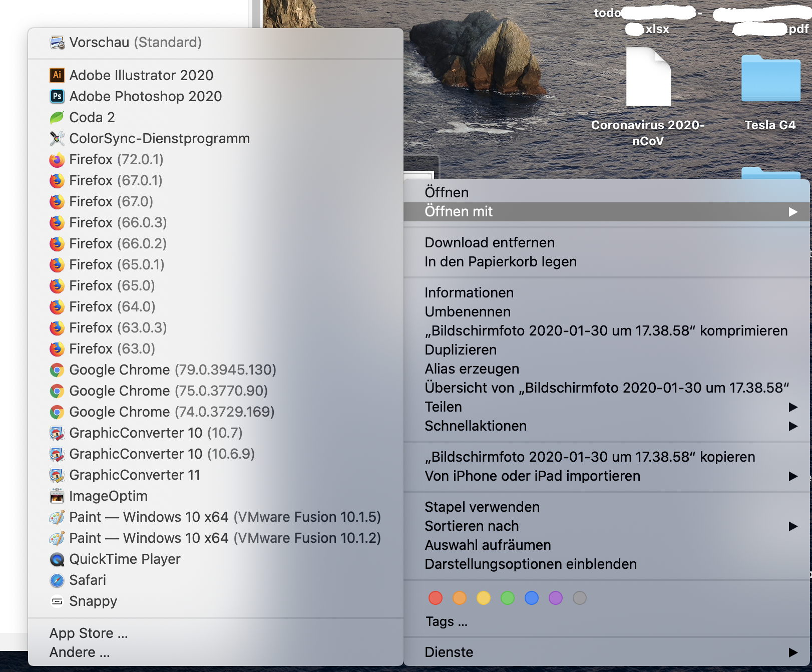Click the ImageOptim icon

(x=57, y=496)
